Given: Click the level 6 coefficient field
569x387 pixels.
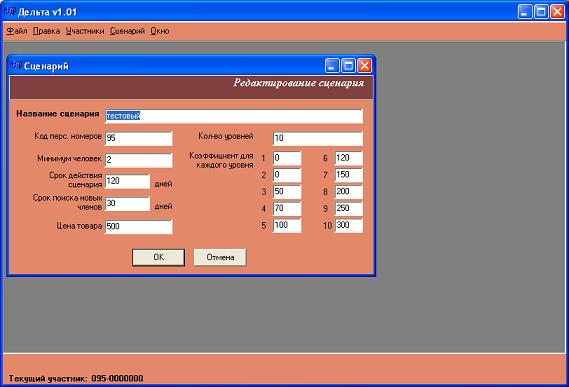Looking at the screenshot, I should (x=349, y=158).
